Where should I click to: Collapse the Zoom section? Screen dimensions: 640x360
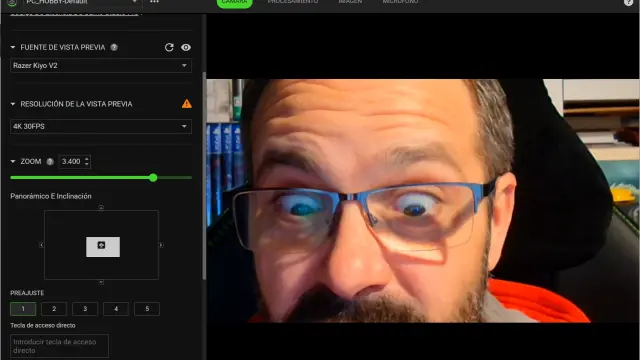point(13,162)
